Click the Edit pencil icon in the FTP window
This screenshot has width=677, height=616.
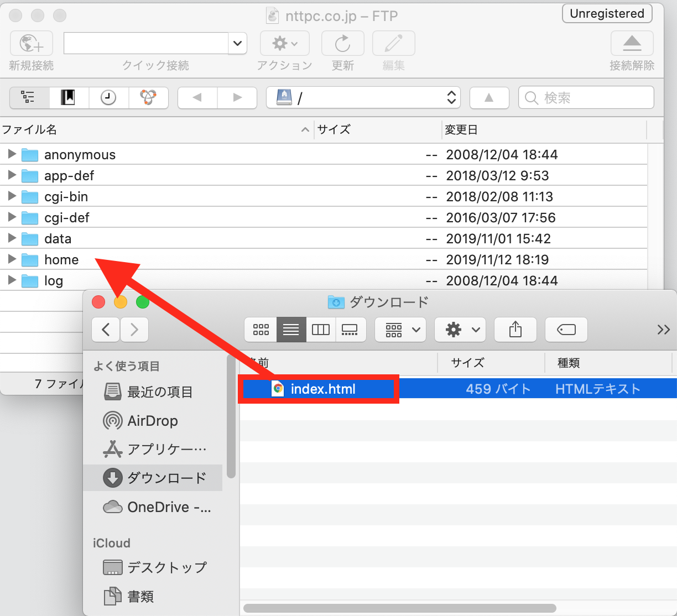pyautogui.click(x=394, y=43)
